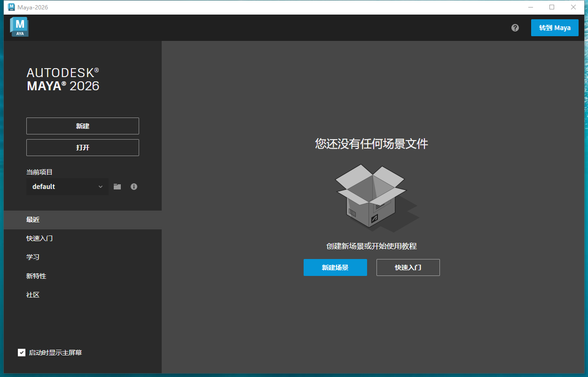Screen dimensions: 588x377
Task: Browse for a project using the folder icon
Action: coord(117,187)
